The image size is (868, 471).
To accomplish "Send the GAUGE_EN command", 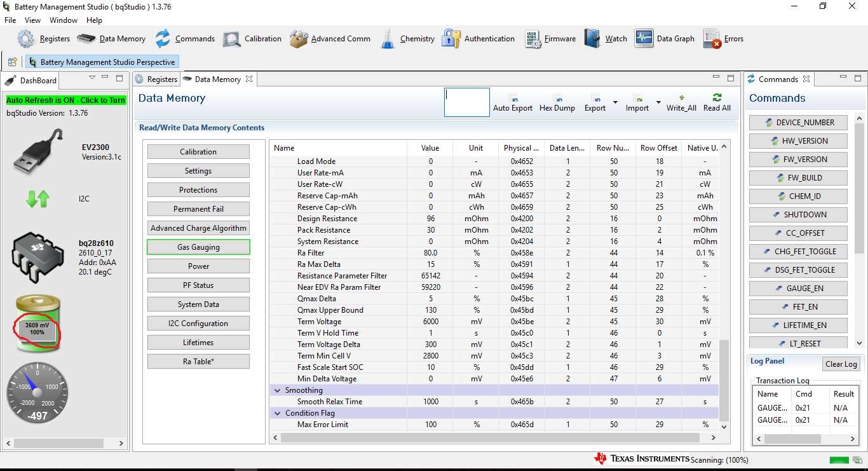I will 798,289.
